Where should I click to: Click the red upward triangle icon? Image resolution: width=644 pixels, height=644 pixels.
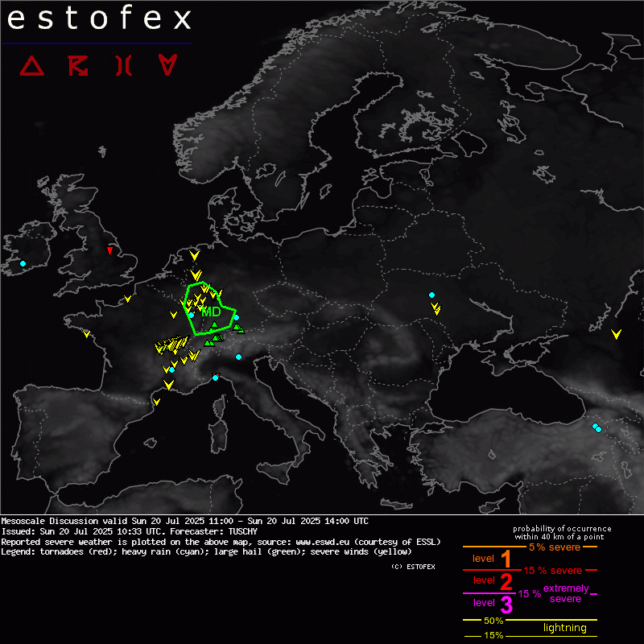click(32, 66)
